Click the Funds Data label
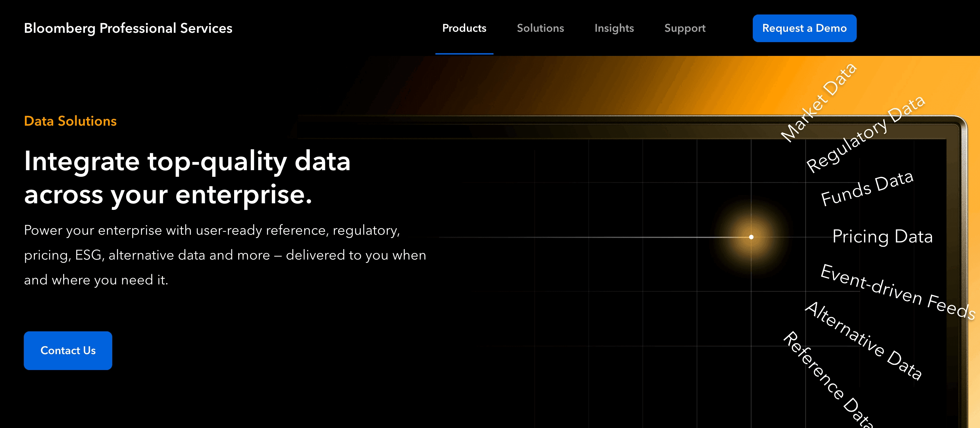This screenshot has width=980, height=428. (x=867, y=188)
